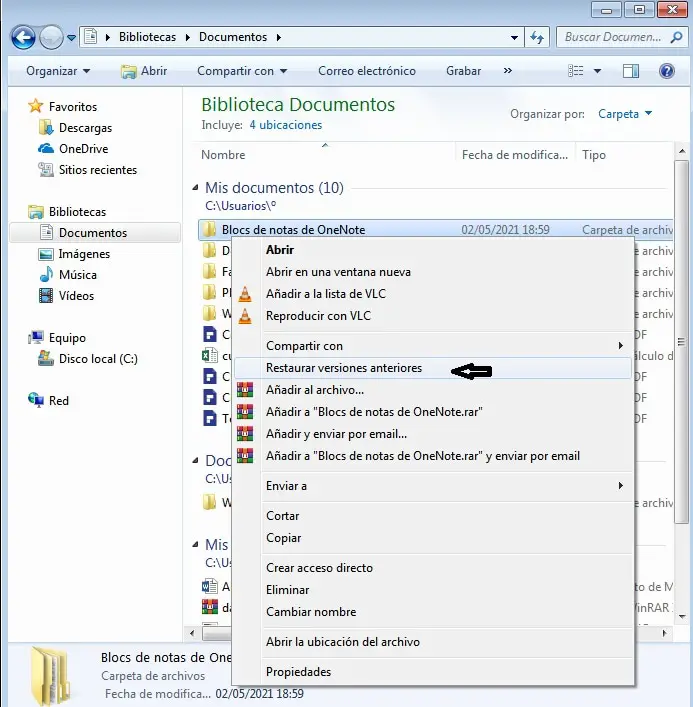The image size is (693, 707).
Task: Toggle the preview pane icon
Action: pyautogui.click(x=631, y=71)
